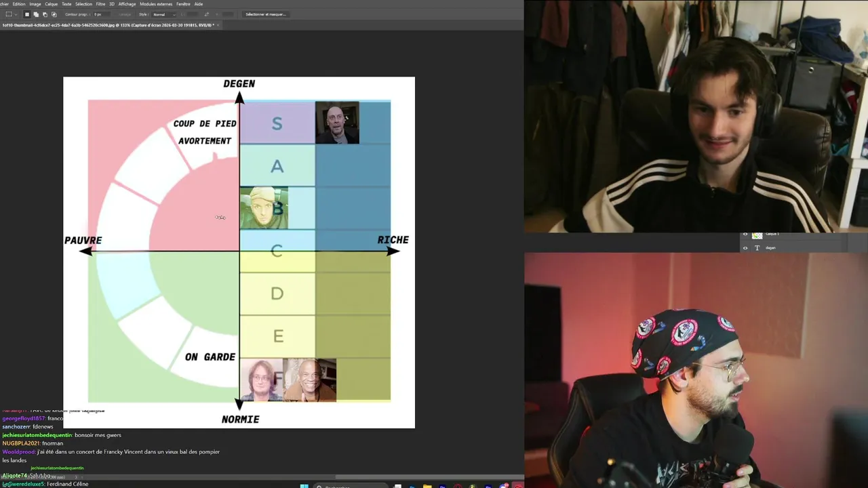The image size is (868, 488).
Task: Open the Fenêtre menu
Action: tap(183, 4)
